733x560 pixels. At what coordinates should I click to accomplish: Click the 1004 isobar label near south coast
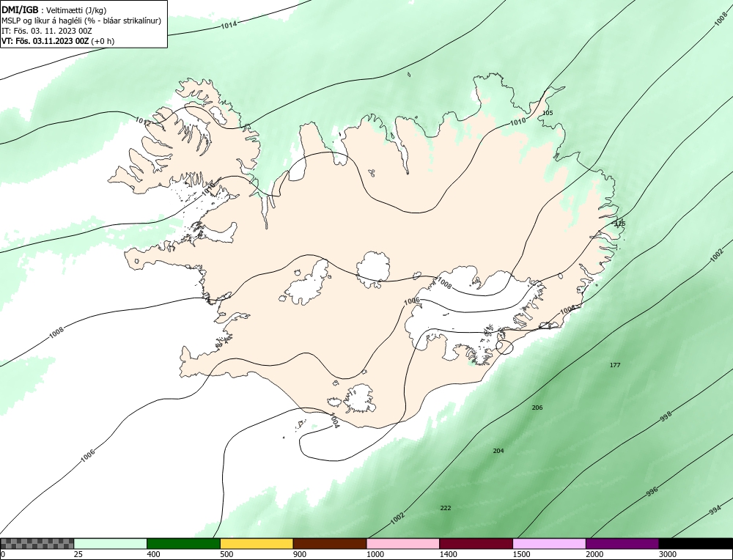(334, 420)
